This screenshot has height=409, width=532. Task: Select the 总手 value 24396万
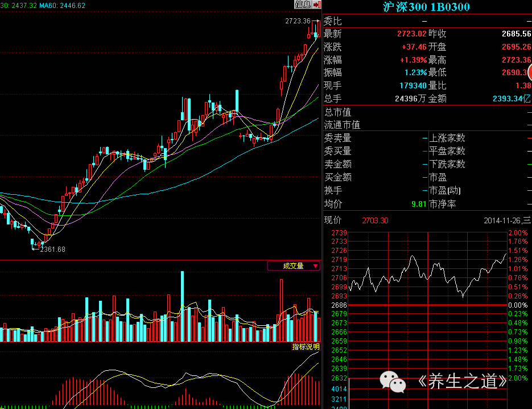click(410, 99)
